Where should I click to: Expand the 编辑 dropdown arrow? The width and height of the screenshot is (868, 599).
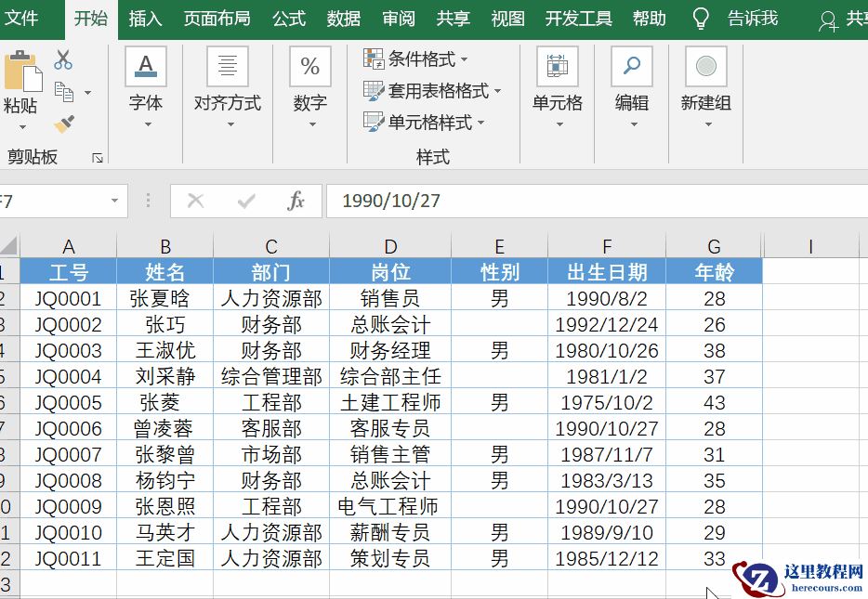(635, 124)
